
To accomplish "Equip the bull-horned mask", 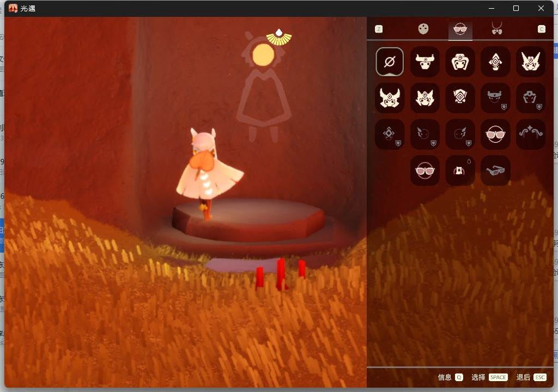I will click(424, 62).
